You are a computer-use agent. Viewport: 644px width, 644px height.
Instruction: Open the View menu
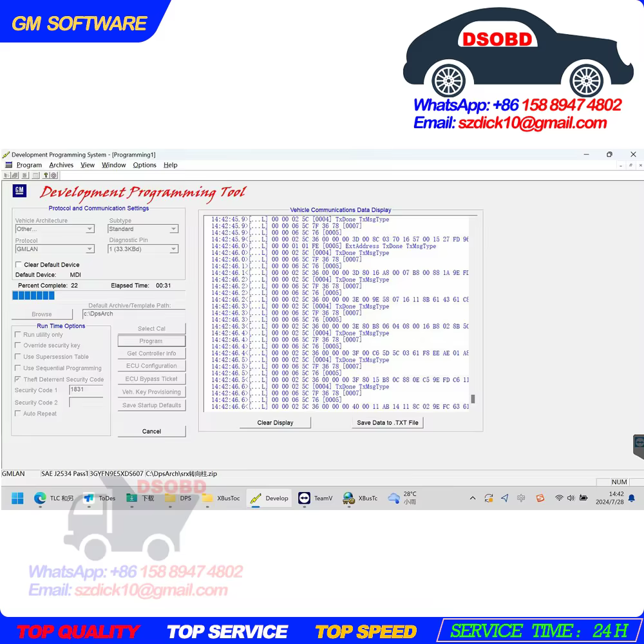(88, 165)
